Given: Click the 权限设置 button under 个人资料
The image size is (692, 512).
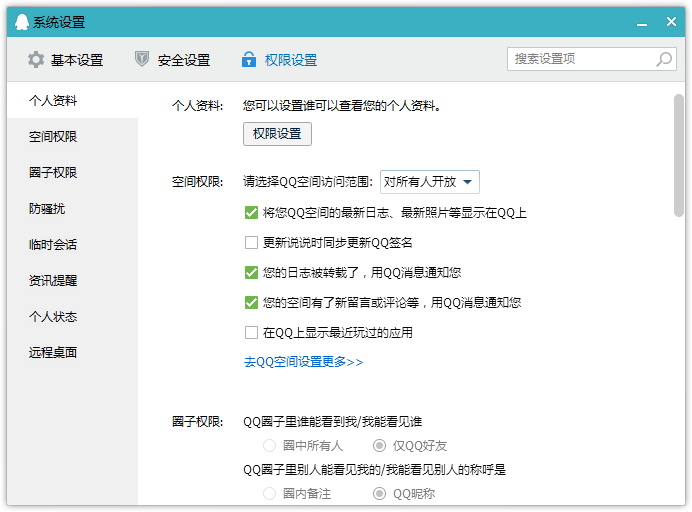Looking at the screenshot, I should pos(277,134).
